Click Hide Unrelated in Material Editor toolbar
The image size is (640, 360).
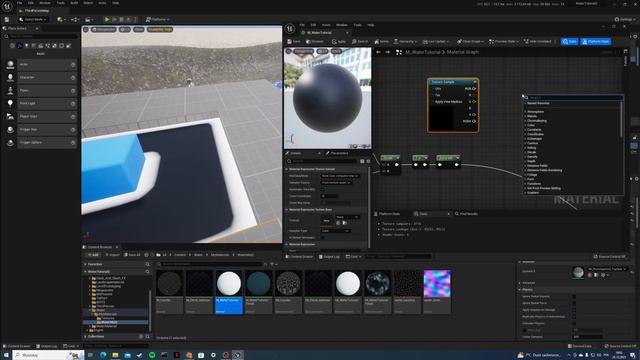[538, 41]
